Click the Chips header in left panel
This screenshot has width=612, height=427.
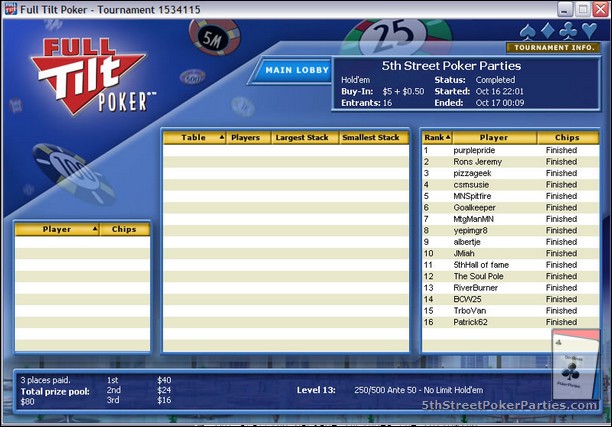[x=125, y=229]
